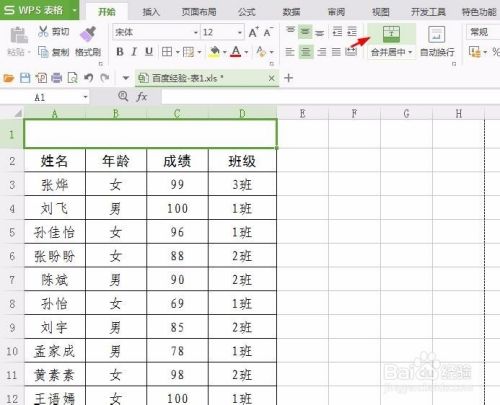Open draw border dropdown arrow
The height and width of the screenshot is (405, 500).
click(x=199, y=52)
